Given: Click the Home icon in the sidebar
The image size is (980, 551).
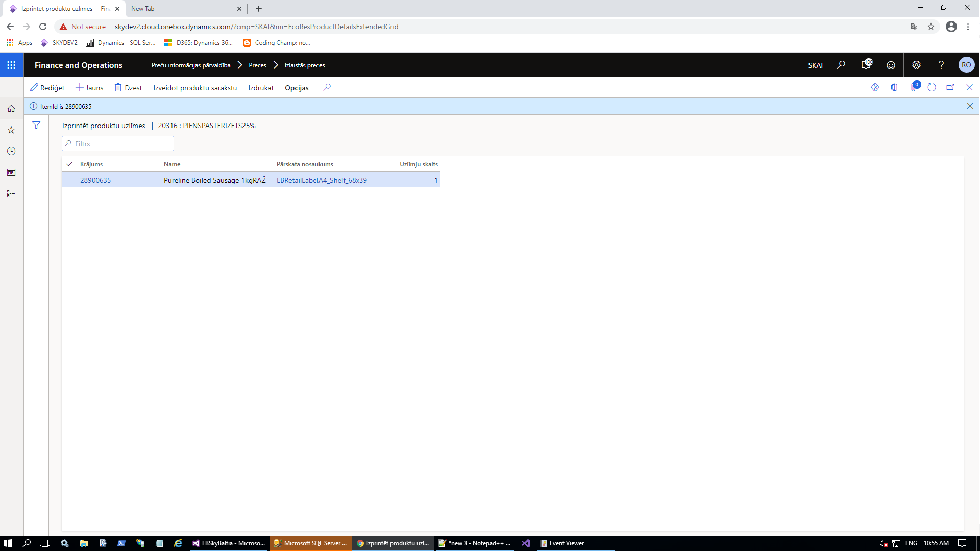Looking at the screenshot, I should 11,109.
